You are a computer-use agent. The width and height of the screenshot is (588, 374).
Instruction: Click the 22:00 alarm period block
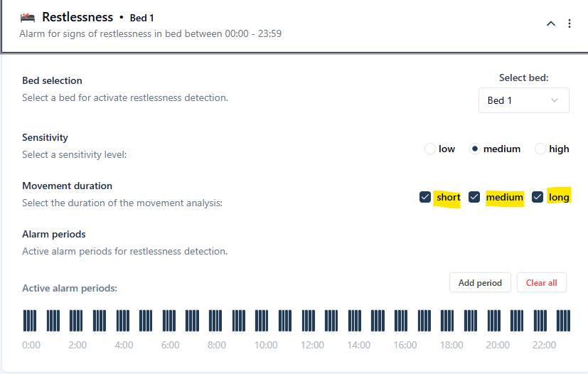pos(540,320)
